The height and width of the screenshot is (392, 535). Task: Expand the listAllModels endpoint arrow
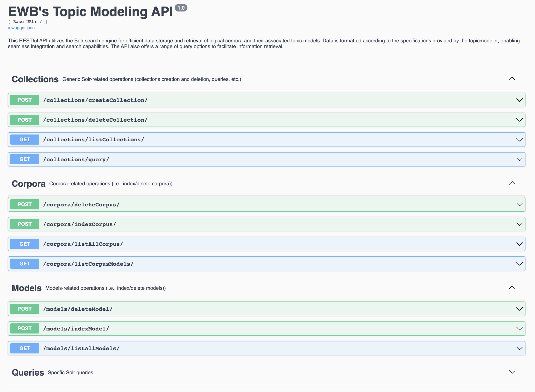click(x=519, y=349)
